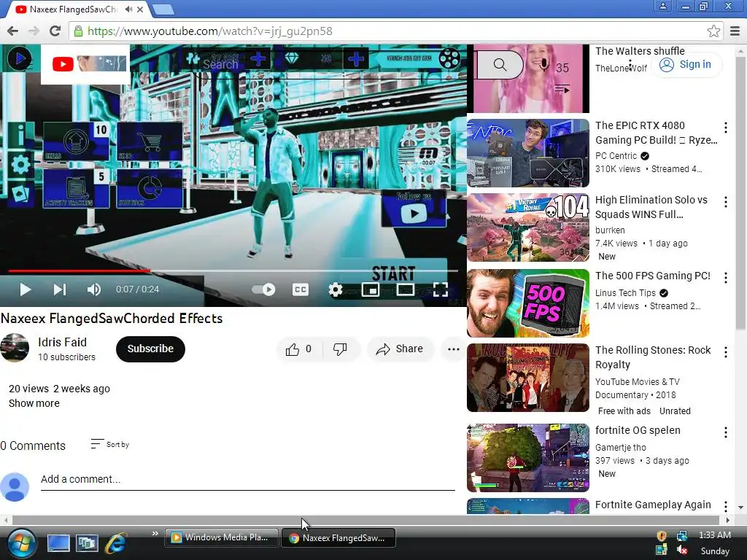Viewport: 747px width, 560px height.
Task: Toggle the autoplay switch
Action: pyautogui.click(x=263, y=289)
